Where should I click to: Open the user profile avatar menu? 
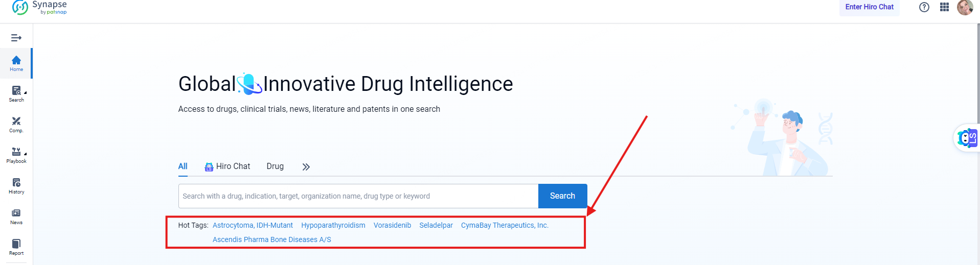point(965,7)
